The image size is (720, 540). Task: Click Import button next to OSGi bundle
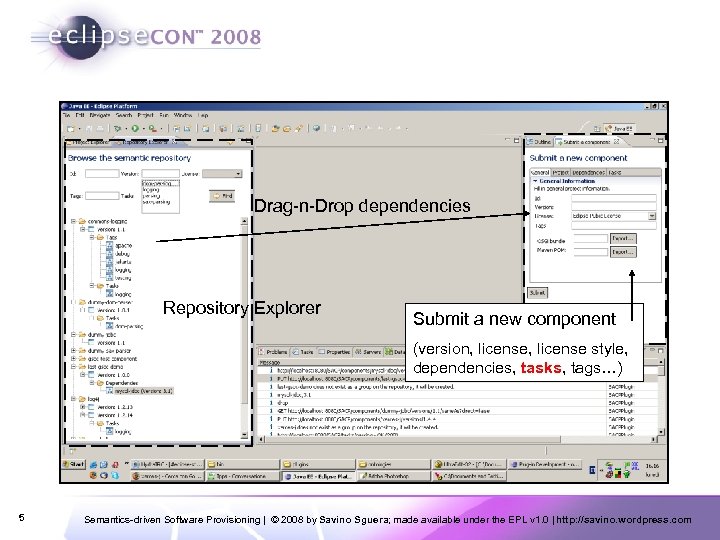click(623, 238)
